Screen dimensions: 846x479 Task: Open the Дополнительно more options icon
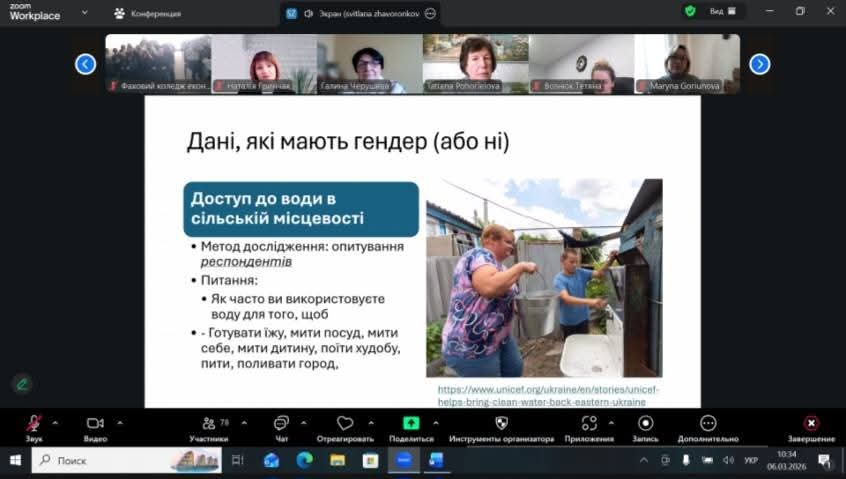click(708, 424)
